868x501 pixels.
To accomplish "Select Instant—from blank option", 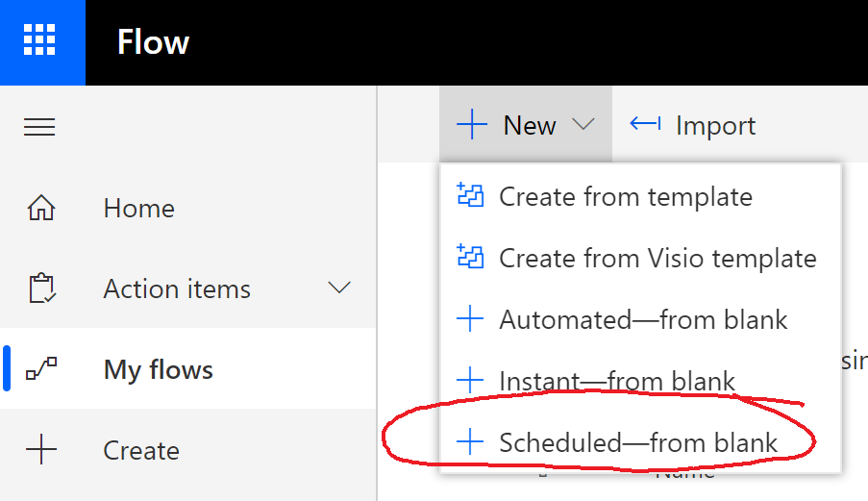I will pos(617,381).
